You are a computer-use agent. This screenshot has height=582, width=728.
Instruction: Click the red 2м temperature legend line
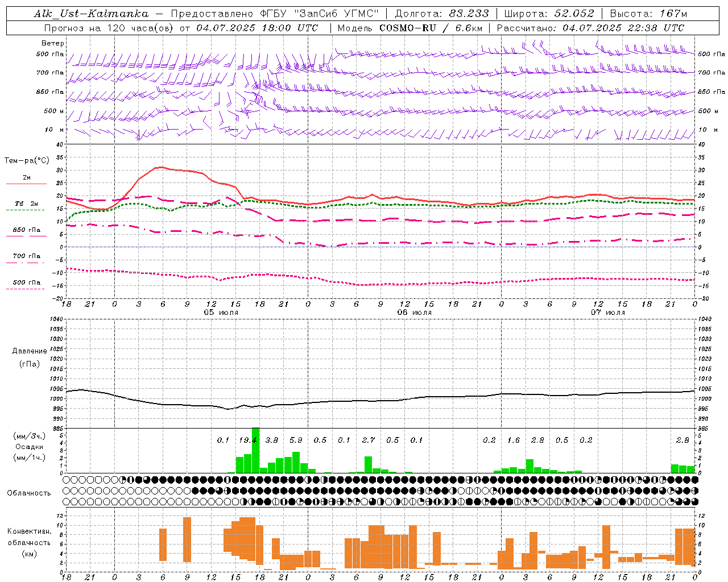26,184
